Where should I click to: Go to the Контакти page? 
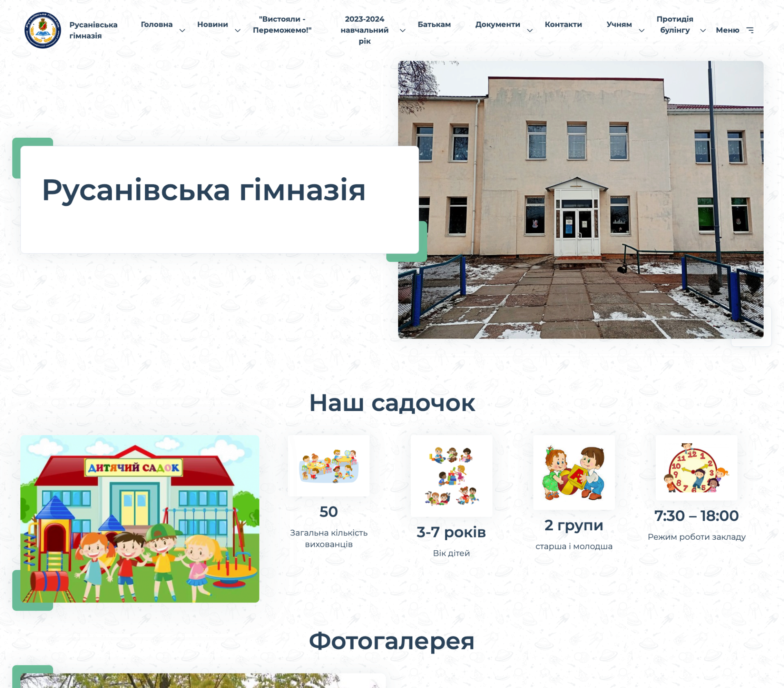click(563, 24)
